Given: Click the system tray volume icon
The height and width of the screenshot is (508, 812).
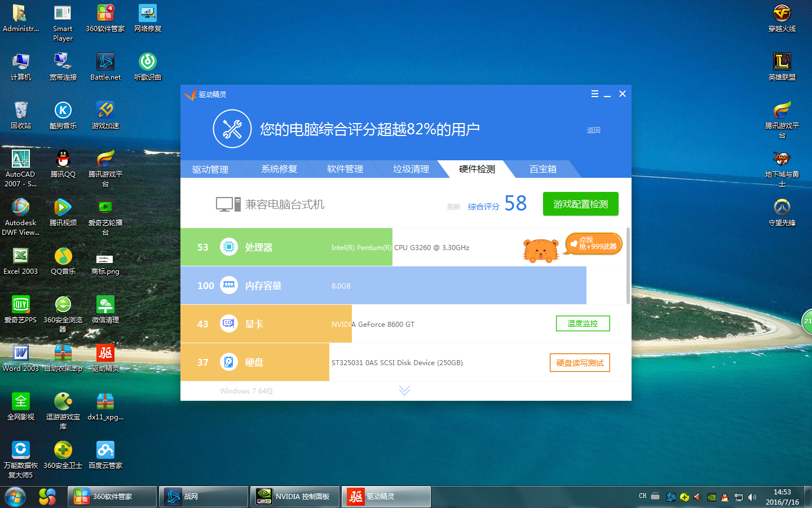Looking at the screenshot, I should pyautogui.click(x=752, y=497).
